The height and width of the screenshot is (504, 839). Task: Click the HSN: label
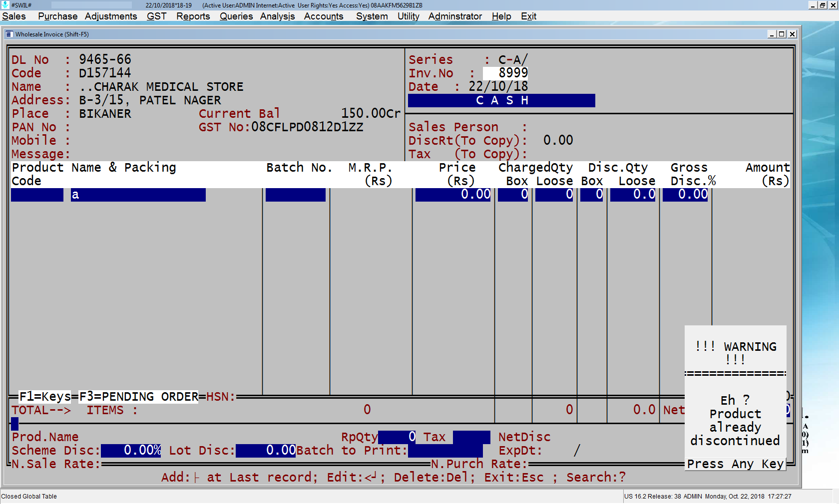(221, 397)
